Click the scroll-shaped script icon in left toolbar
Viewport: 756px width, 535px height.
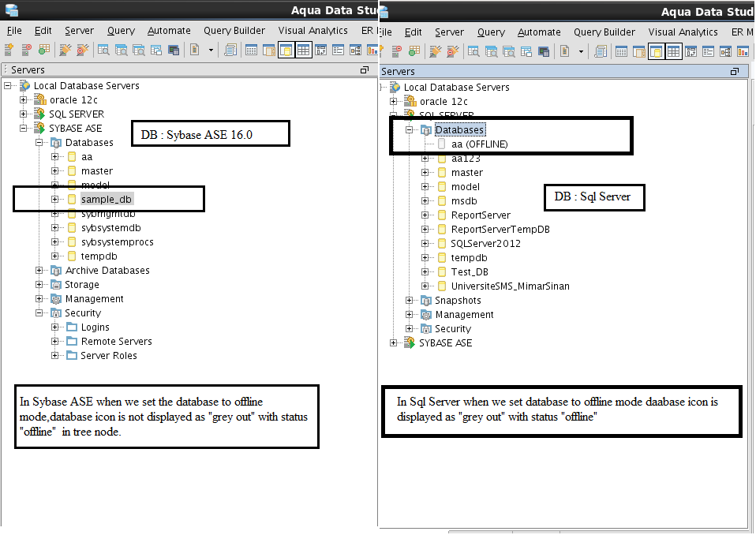point(230,50)
